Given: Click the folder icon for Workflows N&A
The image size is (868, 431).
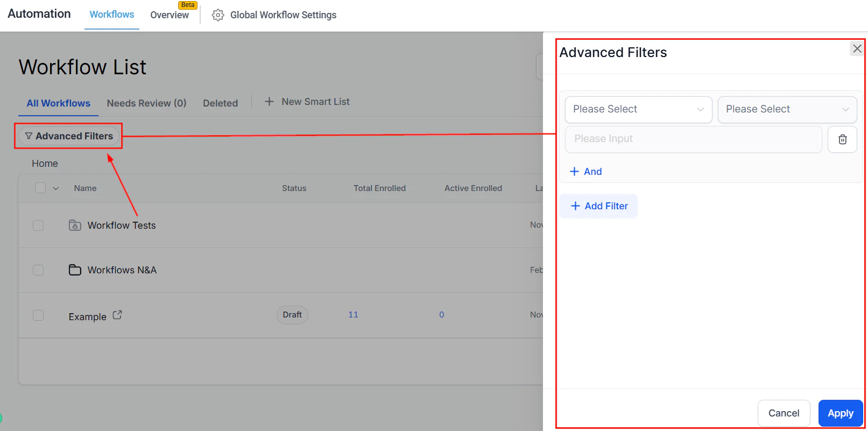Looking at the screenshot, I should 75,270.
